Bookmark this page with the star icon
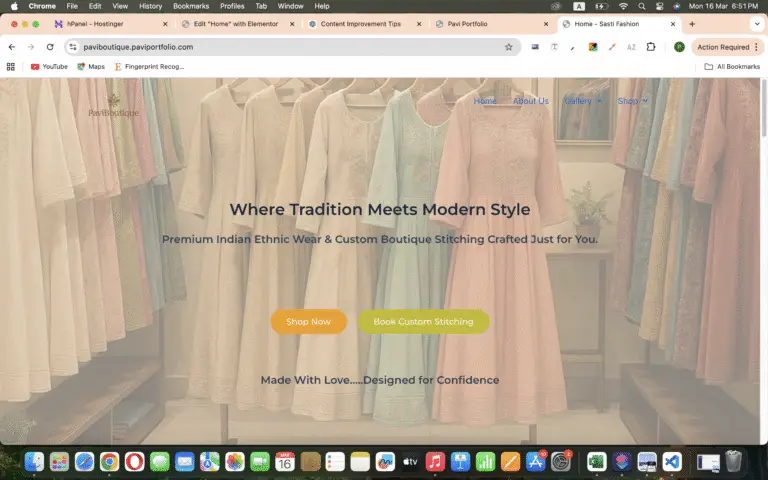Screen dimensions: 768x480 pos(508,47)
